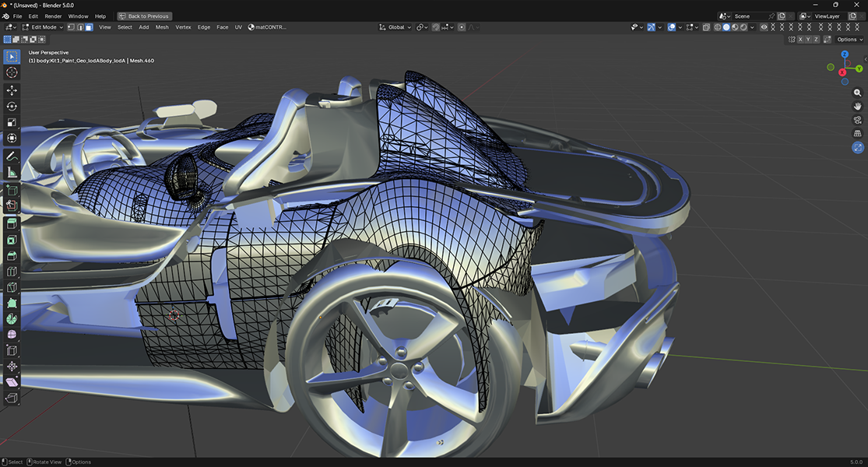Choose the Bevel tool
The height and width of the screenshot is (467, 868).
pos(12,255)
